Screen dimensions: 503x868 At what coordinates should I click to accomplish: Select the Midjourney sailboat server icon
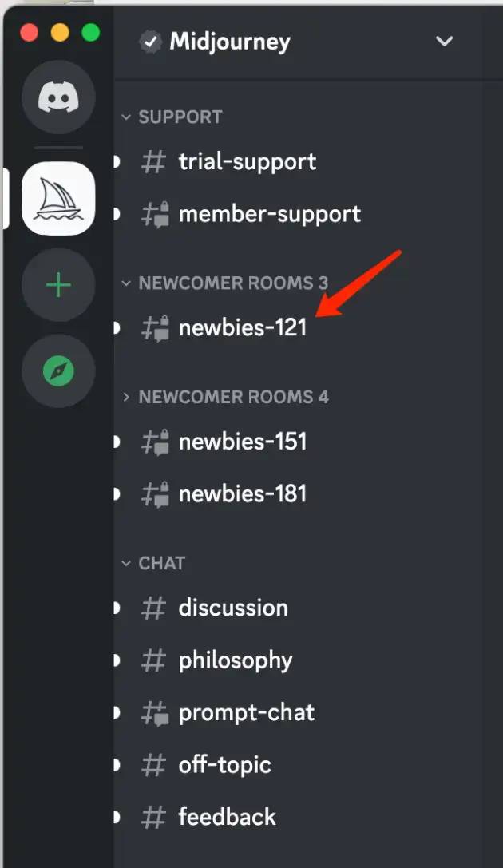pyautogui.click(x=58, y=198)
